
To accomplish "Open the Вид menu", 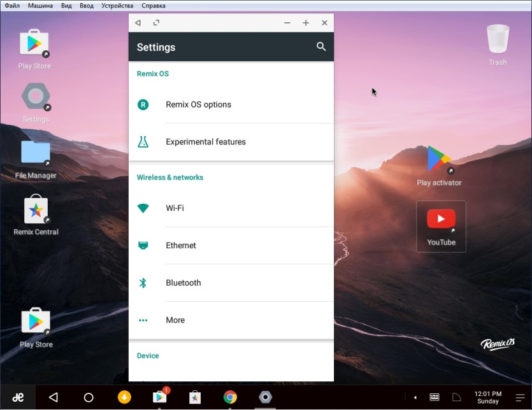I will (66, 6).
